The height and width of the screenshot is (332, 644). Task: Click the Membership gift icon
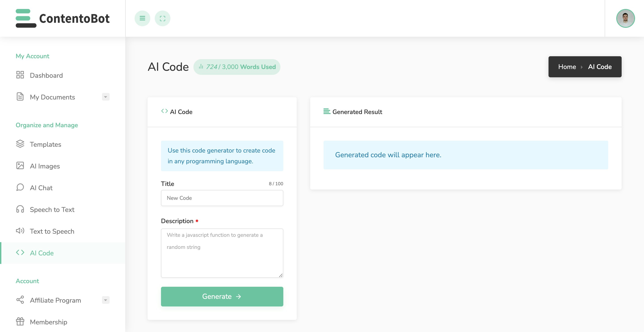pos(20,321)
